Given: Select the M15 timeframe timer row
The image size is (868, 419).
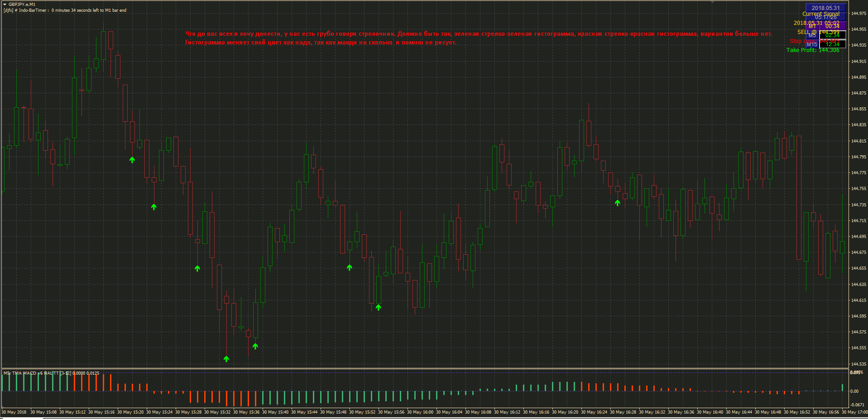Looking at the screenshot, I should coord(826,44).
